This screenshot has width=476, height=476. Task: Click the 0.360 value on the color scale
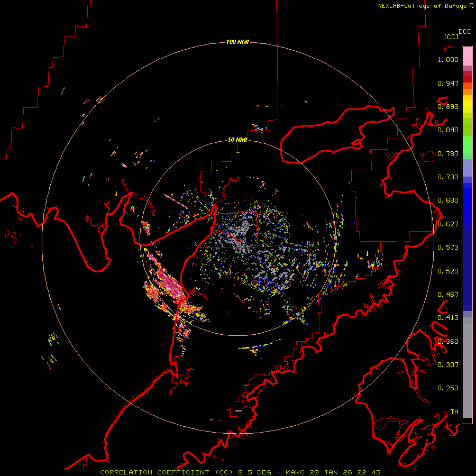[448, 342]
